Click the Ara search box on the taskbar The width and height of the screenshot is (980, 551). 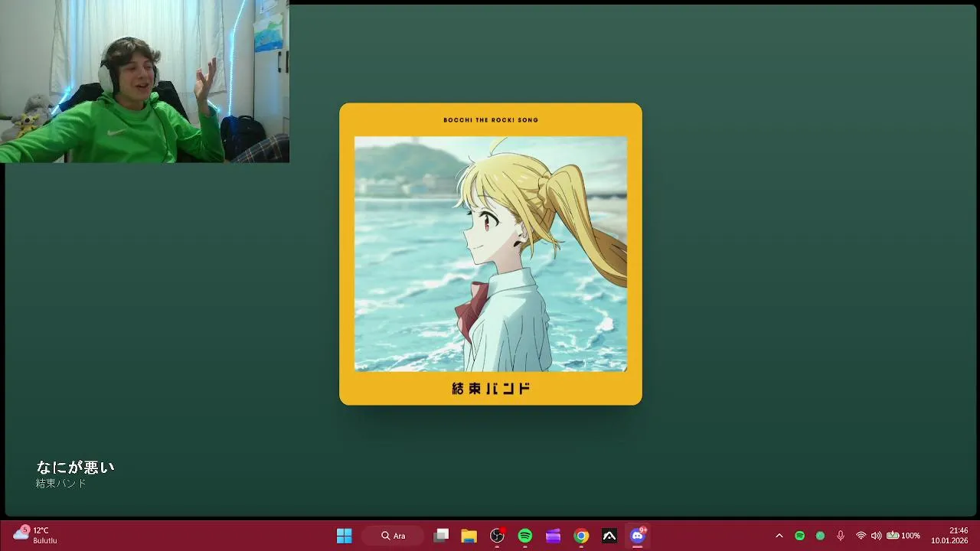click(x=393, y=536)
